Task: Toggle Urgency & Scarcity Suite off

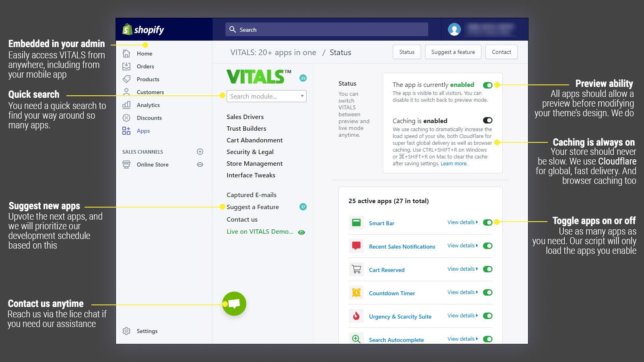Action: (487, 316)
